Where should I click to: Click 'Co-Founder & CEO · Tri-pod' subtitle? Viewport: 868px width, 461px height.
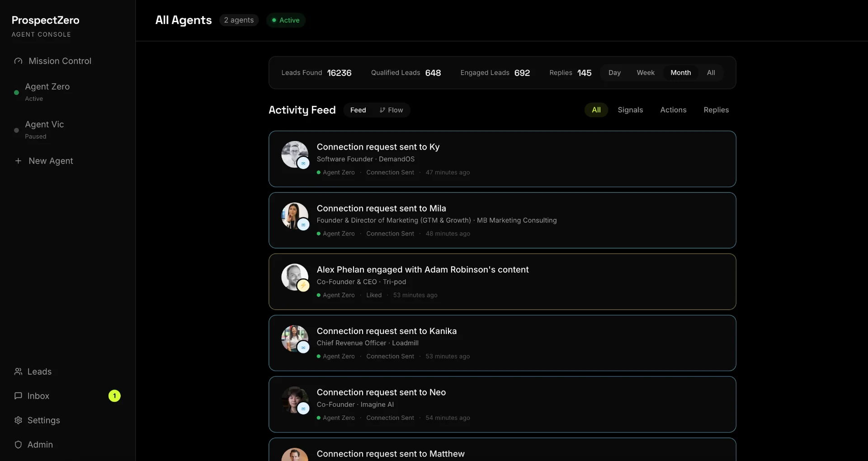[x=361, y=282]
